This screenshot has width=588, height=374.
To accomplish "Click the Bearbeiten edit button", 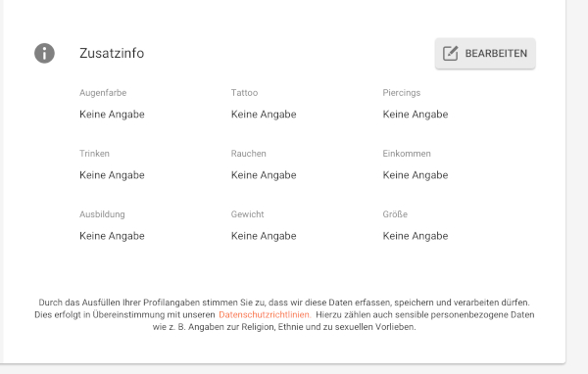I will (x=485, y=53).
